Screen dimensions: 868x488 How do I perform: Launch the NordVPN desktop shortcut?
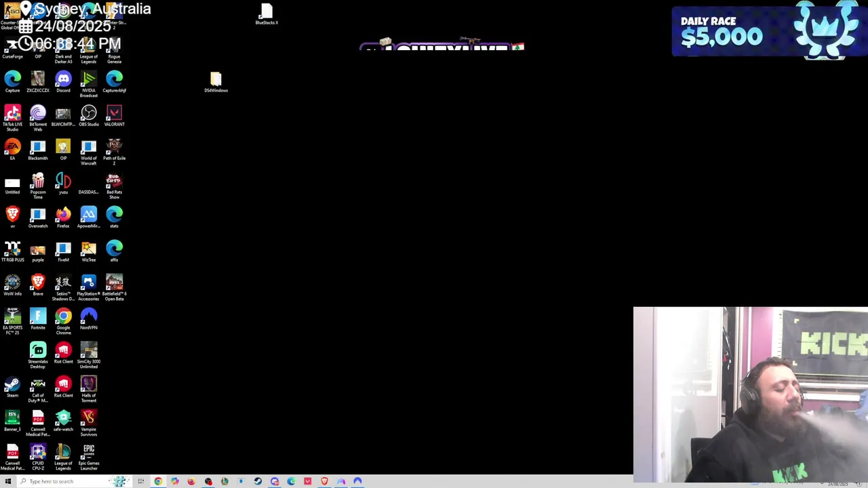tap(89, 318)
